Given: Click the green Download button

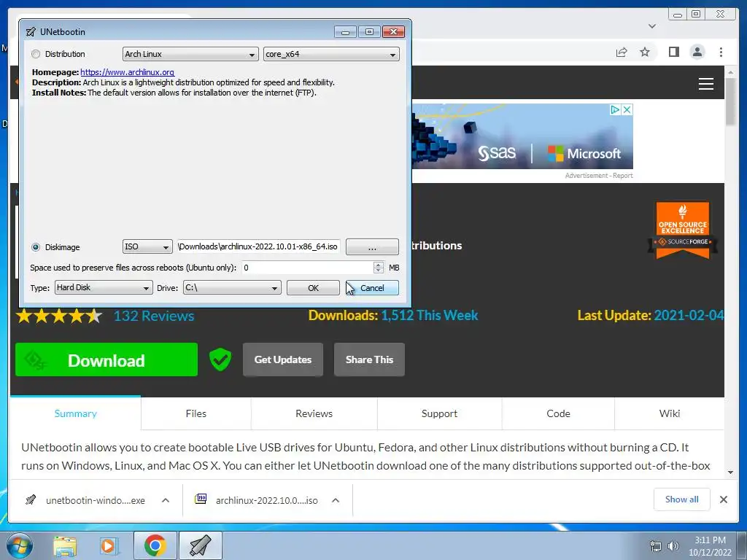Looking at the screenshot, I should [107, 360].
